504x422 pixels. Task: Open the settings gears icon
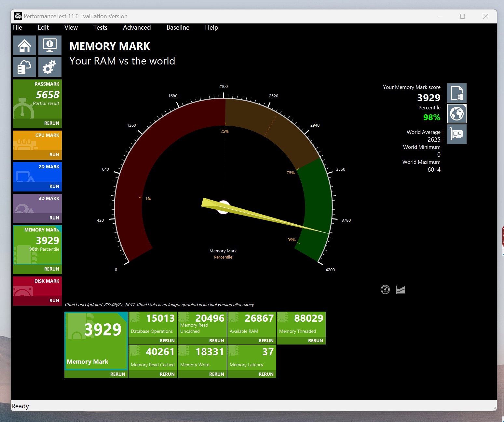(50, 67)
